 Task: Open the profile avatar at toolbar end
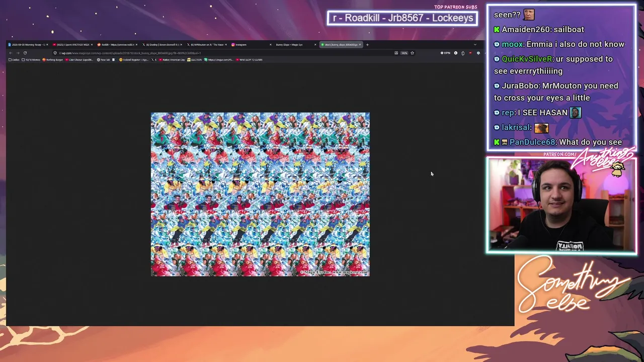tap(478, 53)
